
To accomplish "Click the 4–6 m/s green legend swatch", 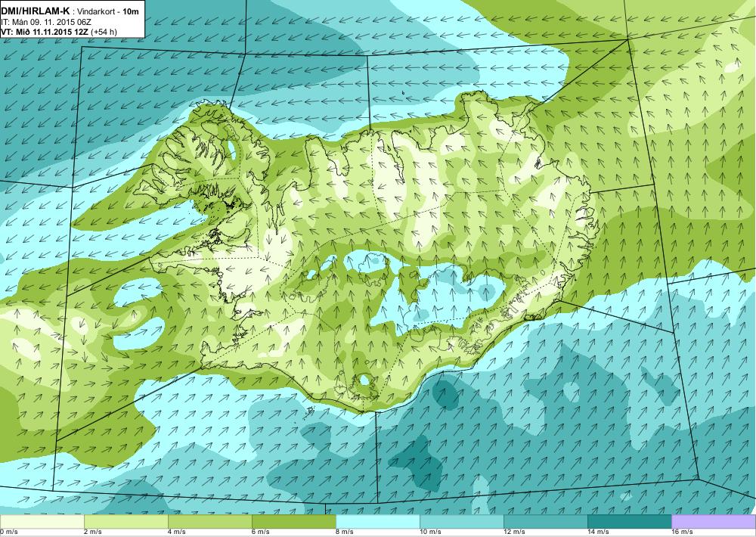I will click(x=209, y=521).
